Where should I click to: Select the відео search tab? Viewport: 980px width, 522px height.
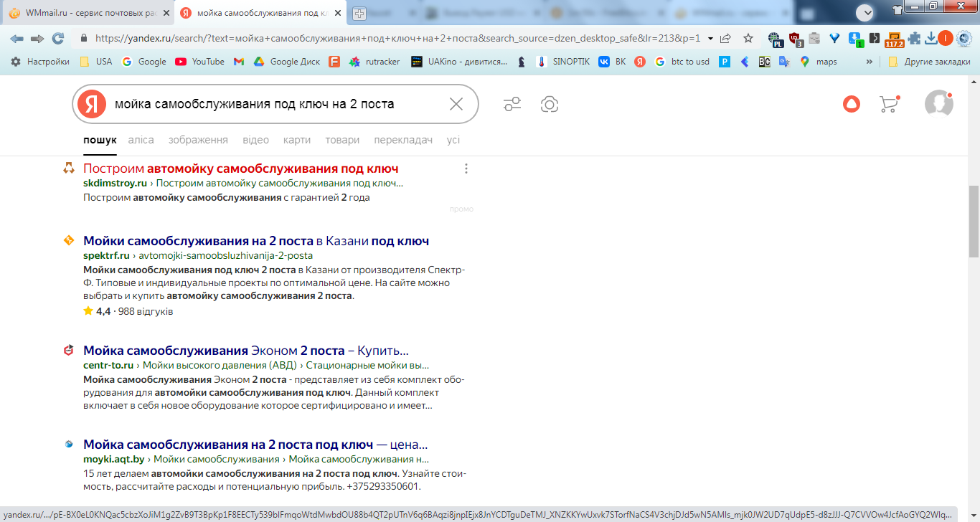255,141
